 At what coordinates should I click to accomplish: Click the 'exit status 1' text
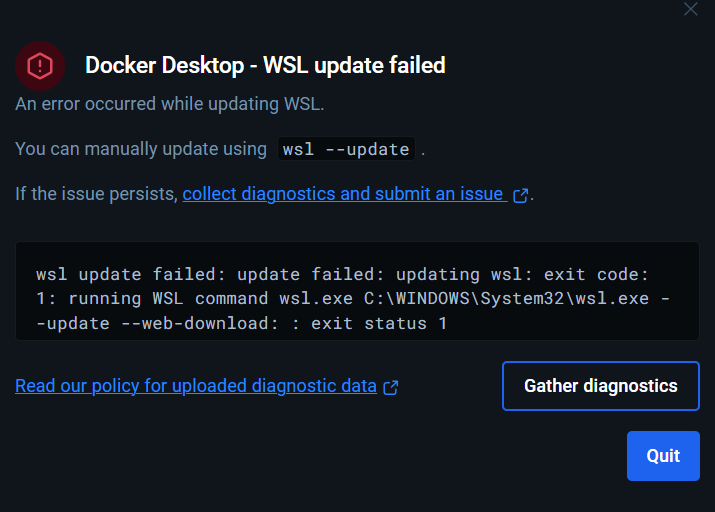(379, 323)
